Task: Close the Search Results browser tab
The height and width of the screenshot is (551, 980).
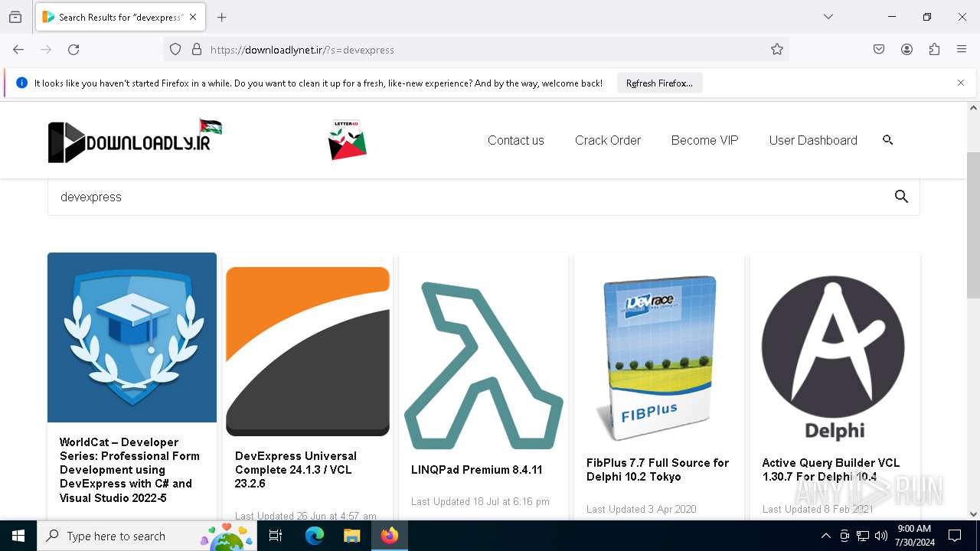Action: click(193, 17)
